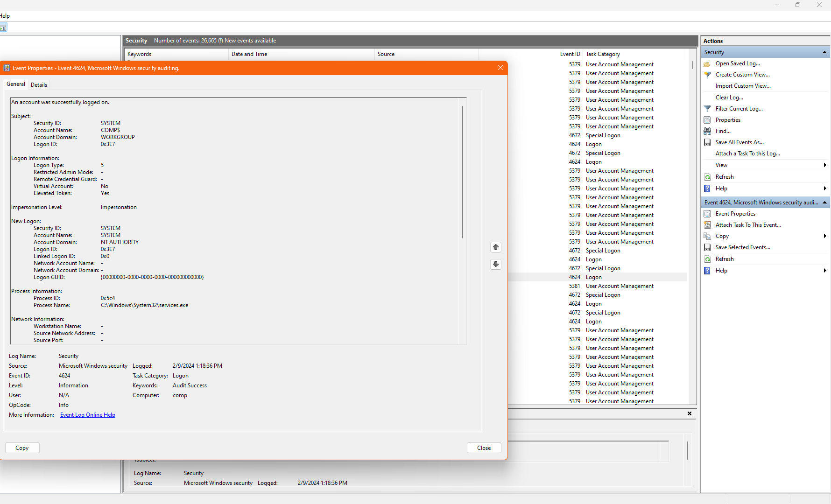831x504 pixels.
Task: Choose Import Custom View action
Action: (x=743, y=86)
